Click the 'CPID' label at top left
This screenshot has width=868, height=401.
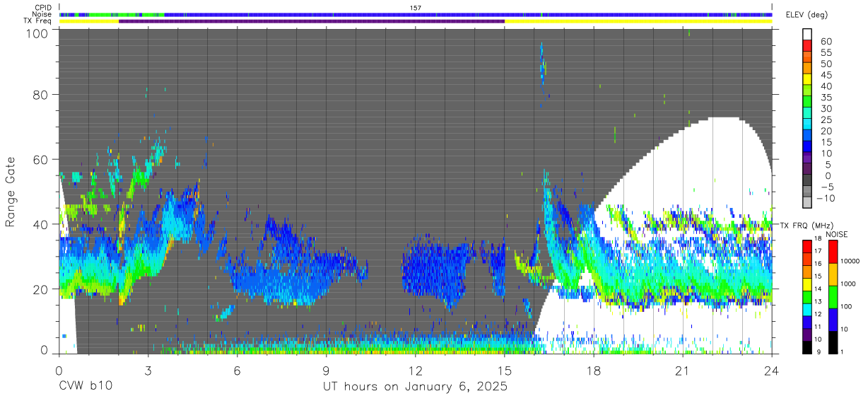tap(43, 8)
